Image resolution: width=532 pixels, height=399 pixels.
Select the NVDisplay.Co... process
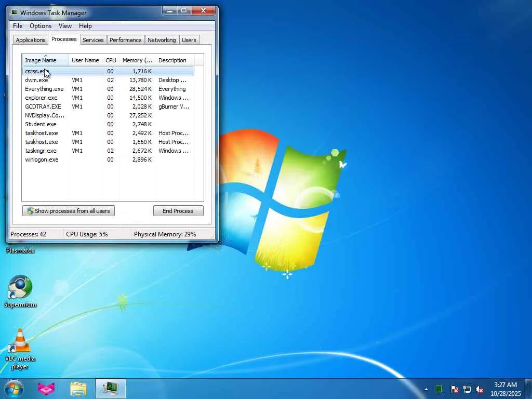(108, 115)
